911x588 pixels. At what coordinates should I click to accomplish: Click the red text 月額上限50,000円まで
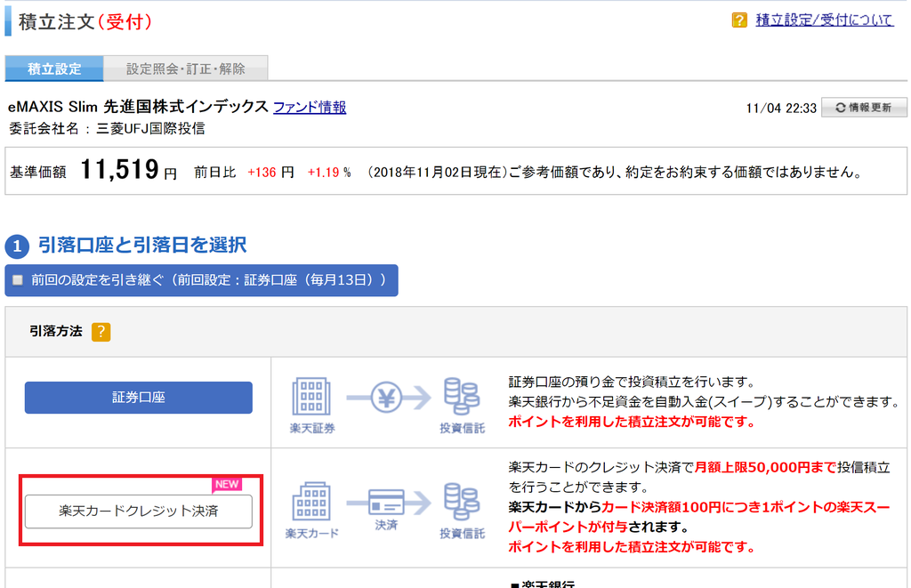tap(765, 467)
